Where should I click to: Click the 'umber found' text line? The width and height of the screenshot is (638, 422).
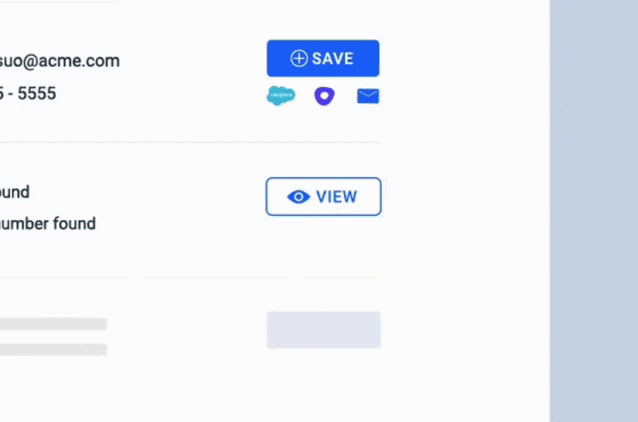click(48, 224)
